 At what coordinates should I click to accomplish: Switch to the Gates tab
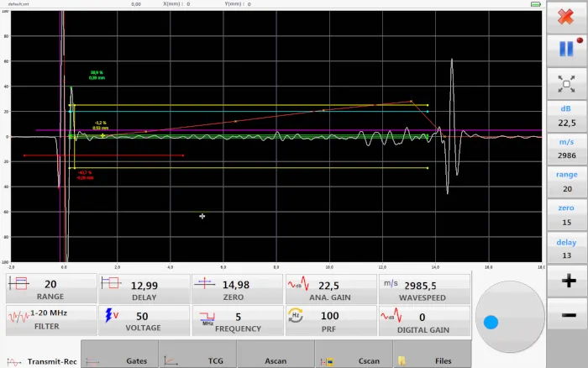119,354
